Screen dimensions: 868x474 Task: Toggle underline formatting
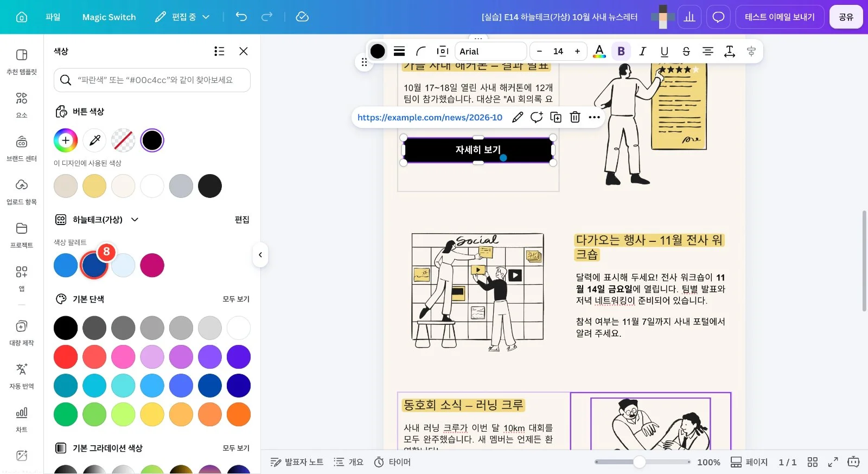click(665, 52)
